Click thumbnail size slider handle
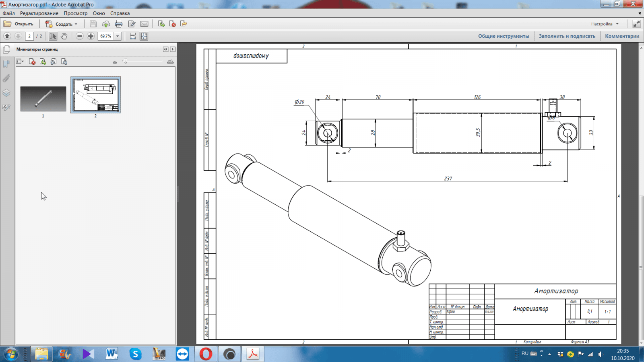This screenshot has width=644, height=362. click(125, 61)
